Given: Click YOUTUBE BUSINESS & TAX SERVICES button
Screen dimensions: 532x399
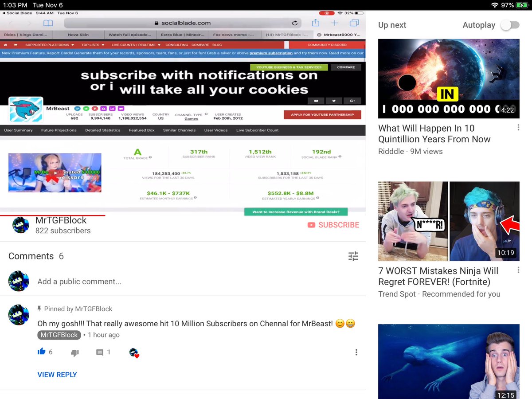Looking at the screenshot, I should (289, 67).
